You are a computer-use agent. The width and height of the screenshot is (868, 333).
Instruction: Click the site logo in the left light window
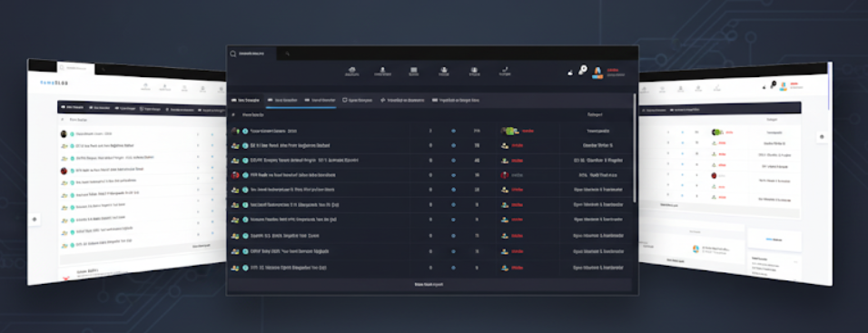click(54, 83)
